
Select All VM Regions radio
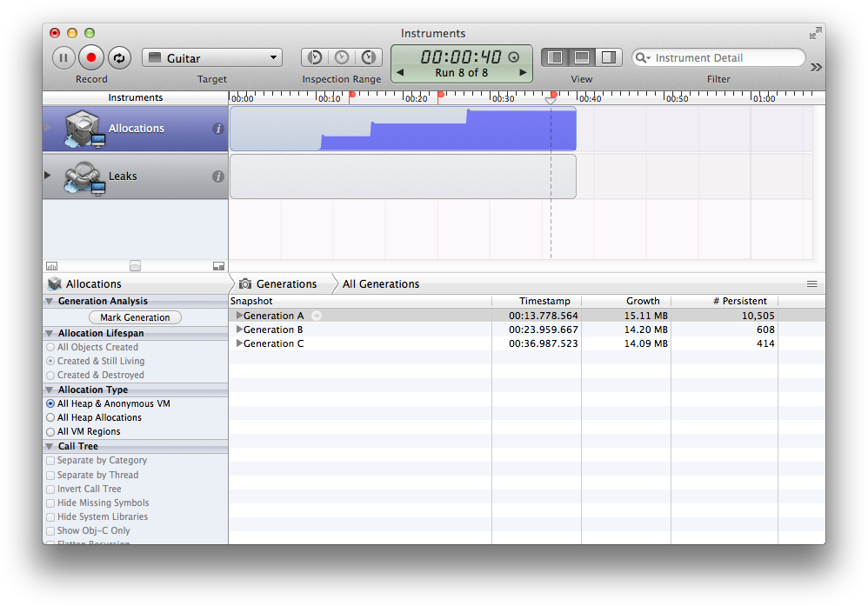point(51,431)
